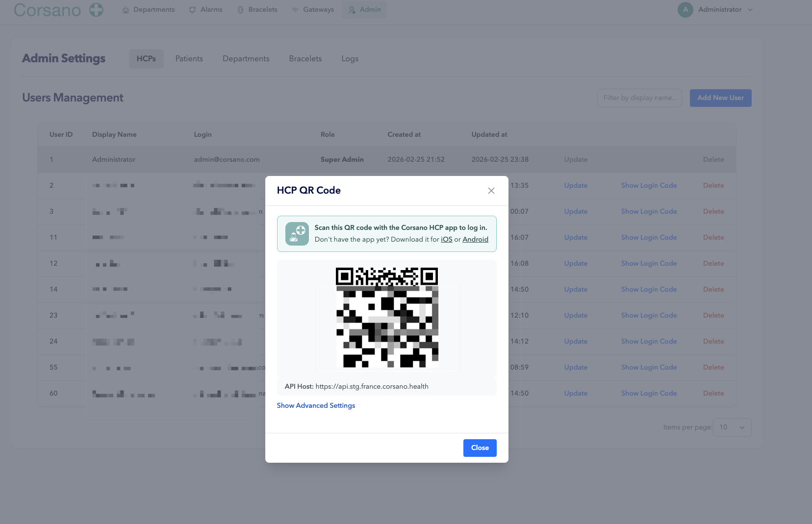Switch to the Departments settings tab
Screen dimensions: 812x524
(246, 59)
